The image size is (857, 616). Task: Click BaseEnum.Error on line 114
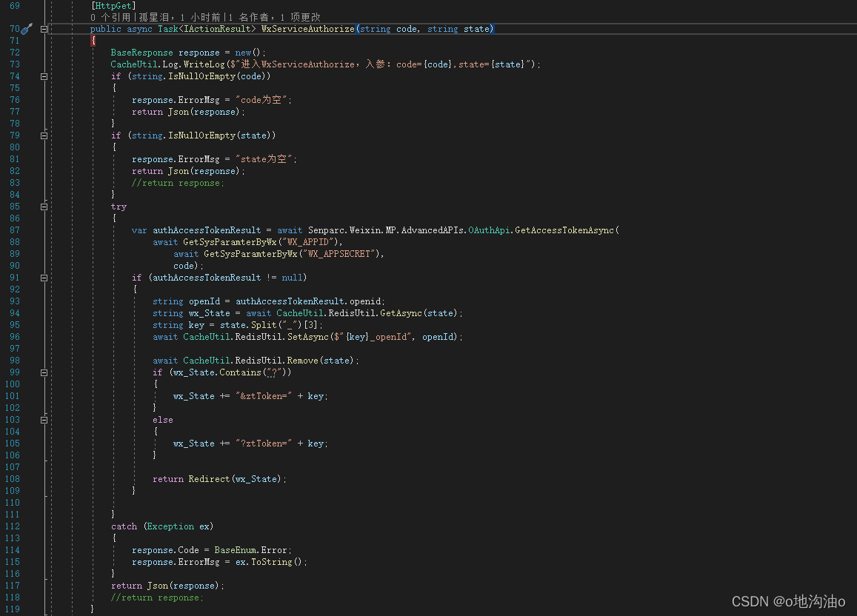(250, 550)
